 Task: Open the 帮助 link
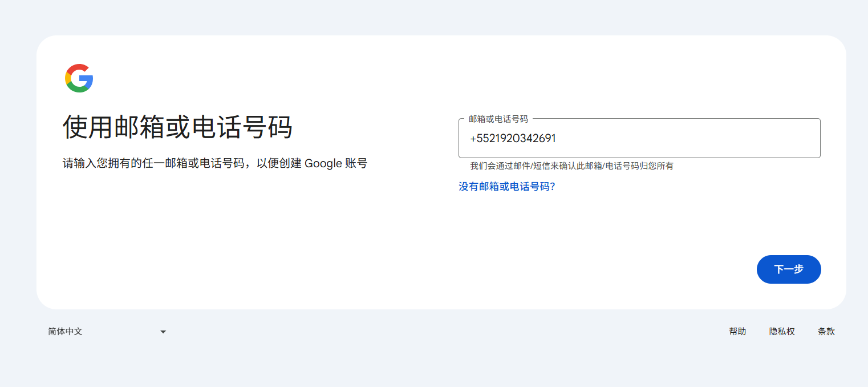click(x=737, y=332)
